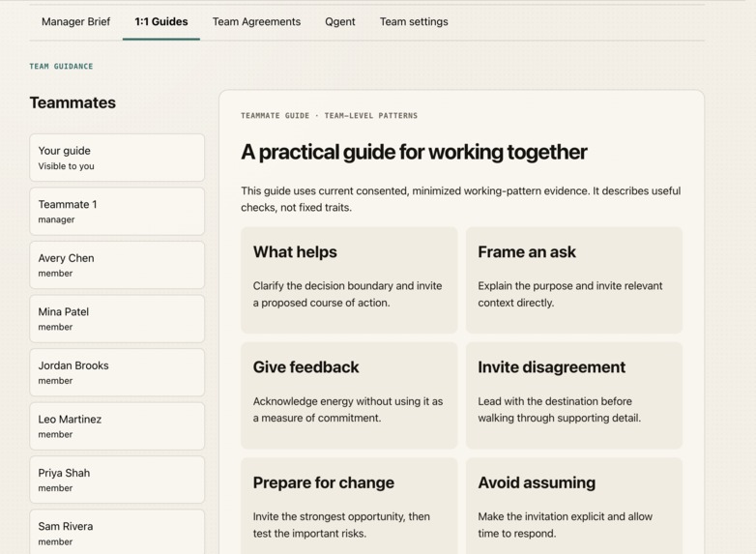Screen dimensions: 756x554
Task: Click the Prepare for change card
Action: 349,506
